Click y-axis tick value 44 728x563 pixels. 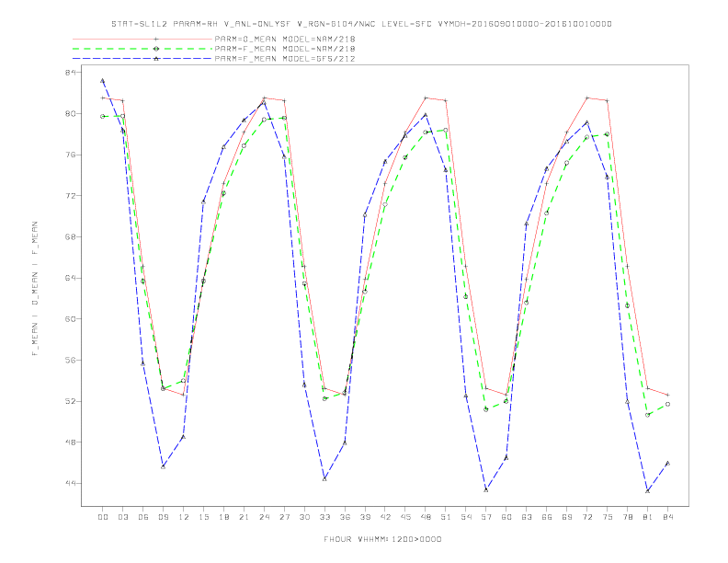click(70, 483)
